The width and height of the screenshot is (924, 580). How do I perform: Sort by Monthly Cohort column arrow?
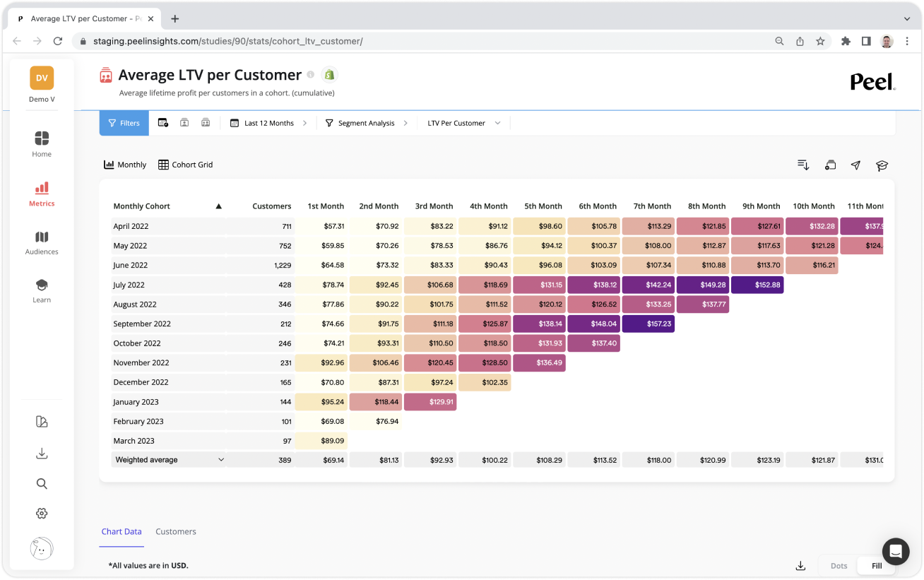click(218, 206)
